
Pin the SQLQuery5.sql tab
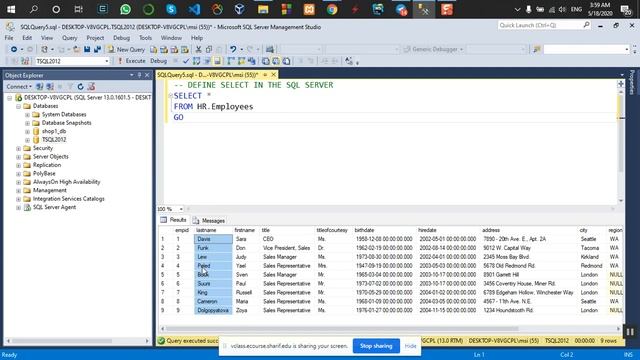coord(265,75)
